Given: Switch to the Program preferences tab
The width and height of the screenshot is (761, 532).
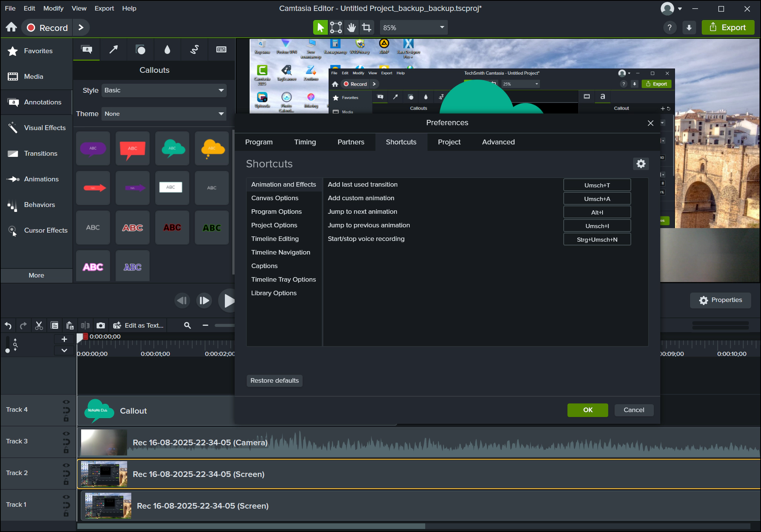Looking at the screenshot, I should click(x=259, y=142).
